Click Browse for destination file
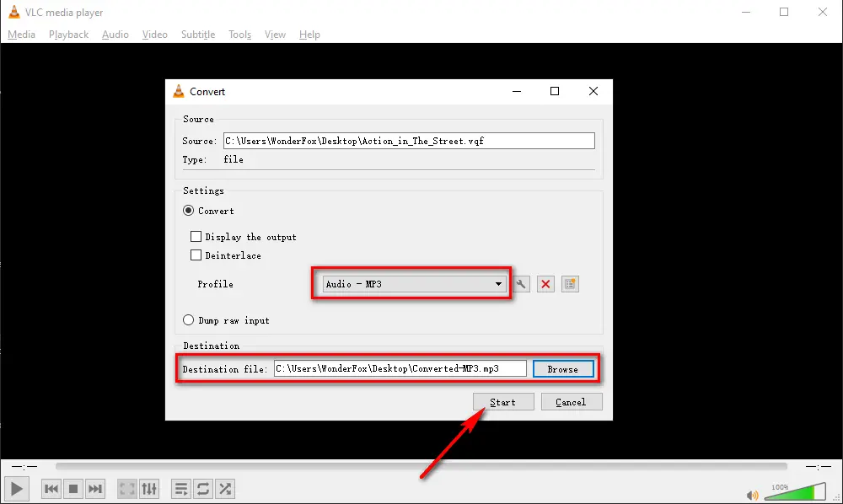 click(x=563, y=369)
